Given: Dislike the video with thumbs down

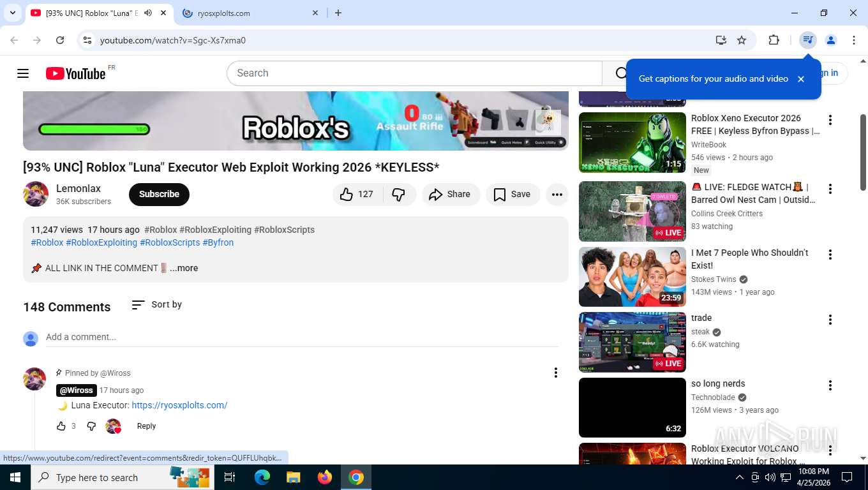Looking at the screenshot, I should pos(399,195).
